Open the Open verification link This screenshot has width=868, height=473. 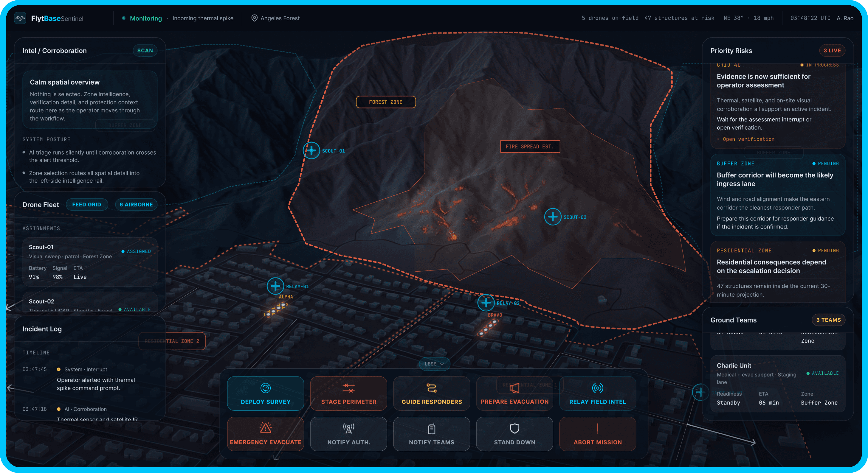(748, 139)
